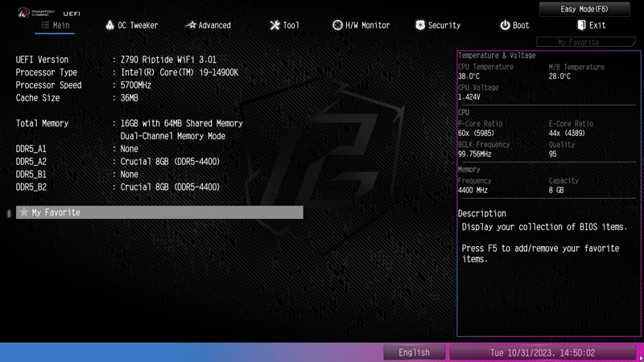Select the H/W Monitor tab
This screenshot has height=362, width=644.
coord(361,26)
